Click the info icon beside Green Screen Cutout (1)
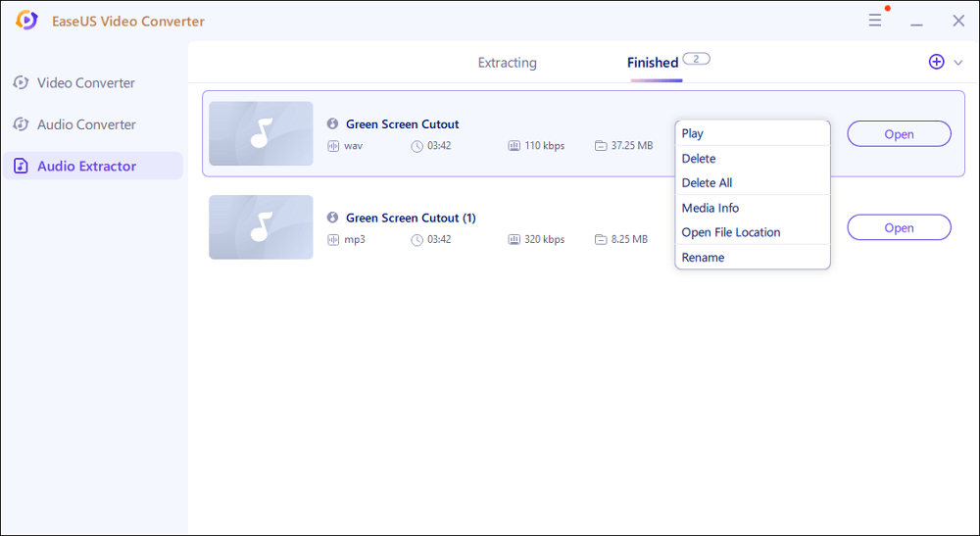 pos(333,218)
